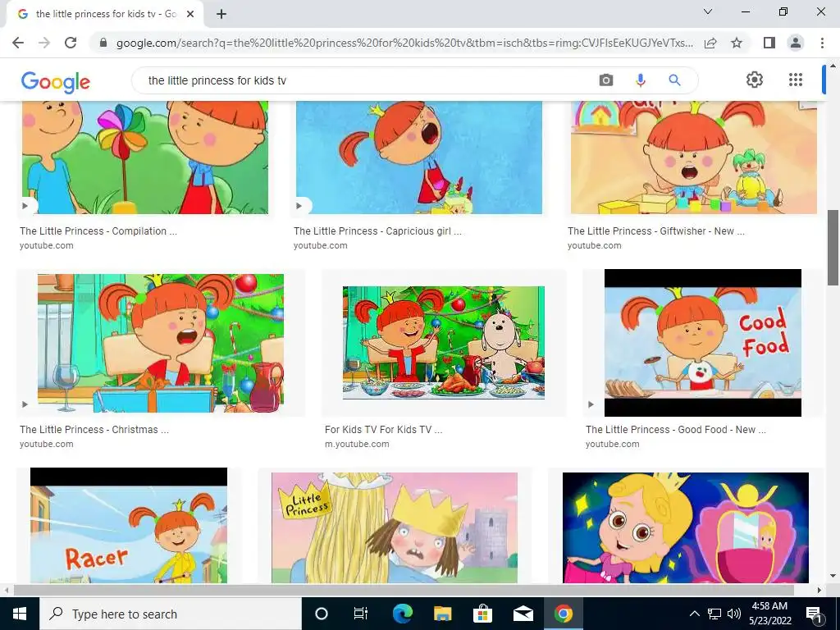The width and height of the screenshot is (840, 630).
Task: Click the scroll right arrow
Action: click(x=819, y=590)
